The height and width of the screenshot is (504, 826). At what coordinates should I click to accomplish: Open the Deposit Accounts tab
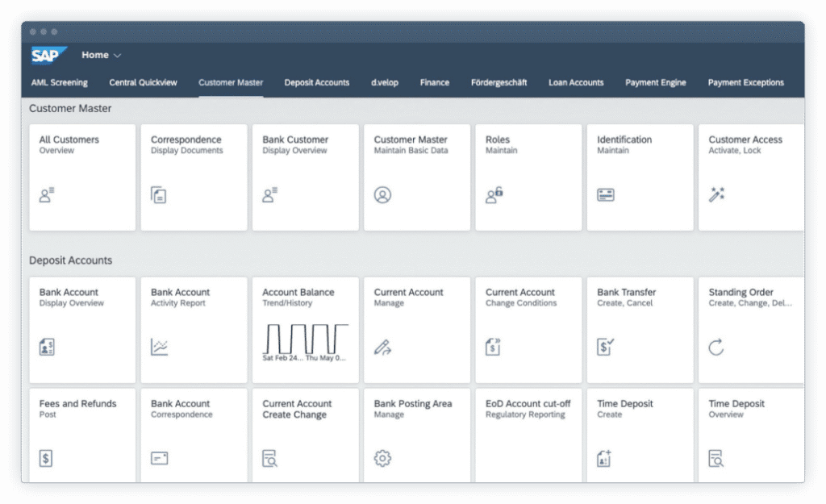pos(316,82)
